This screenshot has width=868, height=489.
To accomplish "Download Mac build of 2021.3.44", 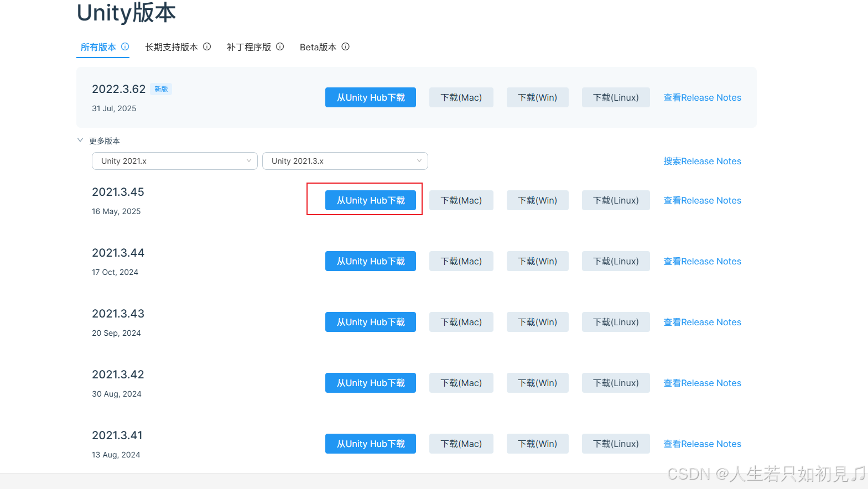I will tap(461, 261).
